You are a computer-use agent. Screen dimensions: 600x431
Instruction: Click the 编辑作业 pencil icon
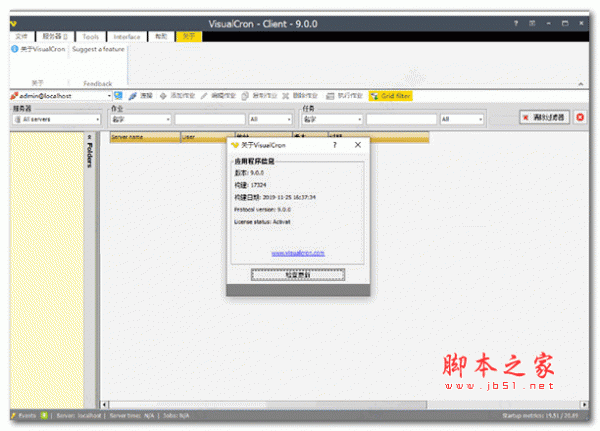[204, 96]
